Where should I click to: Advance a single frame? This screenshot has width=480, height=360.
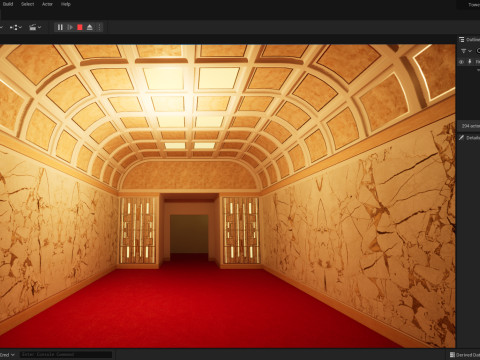click(70, 27)
